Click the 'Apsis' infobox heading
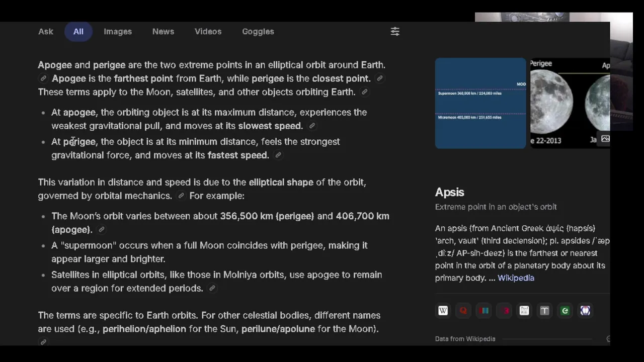 coord(450,192)
